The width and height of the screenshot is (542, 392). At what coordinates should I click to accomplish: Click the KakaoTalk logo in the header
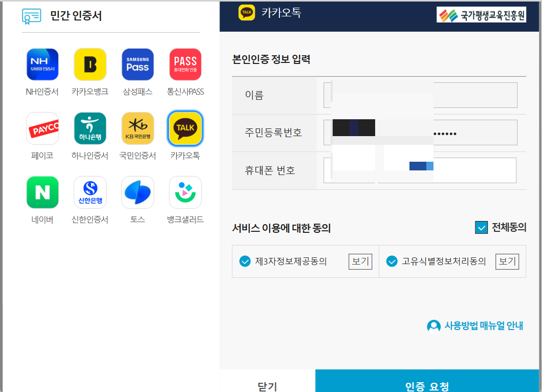pyautogui.click(x=247, y=12)
